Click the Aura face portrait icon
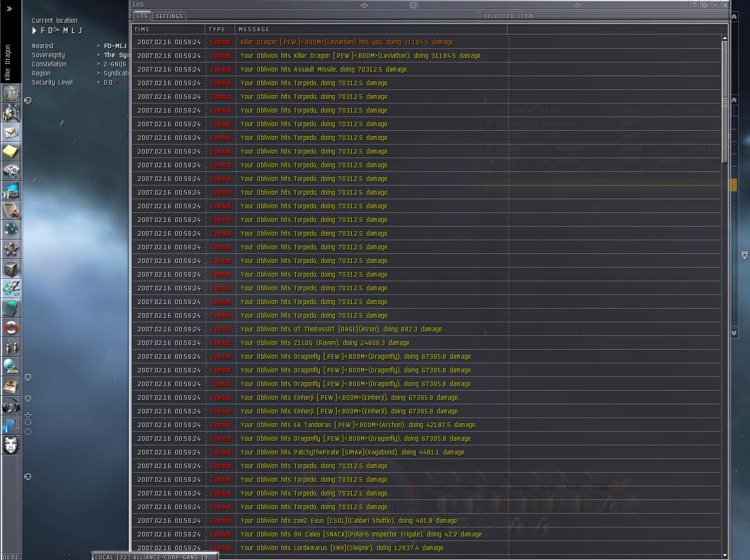Viewport: 750px width, 560px height. [11, 445]
